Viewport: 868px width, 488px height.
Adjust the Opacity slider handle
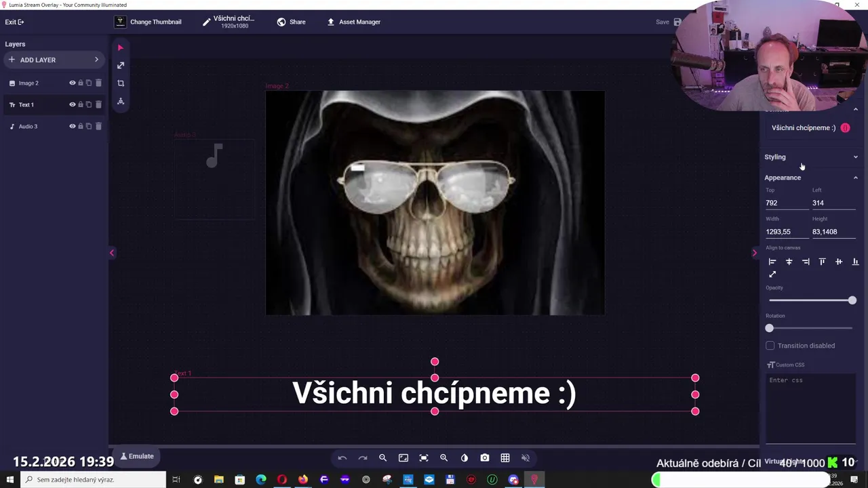852,300
